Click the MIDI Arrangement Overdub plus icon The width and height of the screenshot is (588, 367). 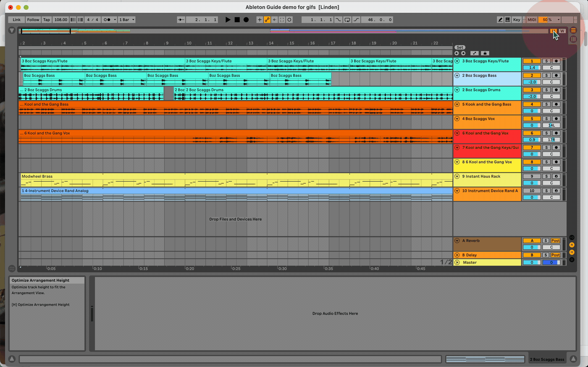259,20
